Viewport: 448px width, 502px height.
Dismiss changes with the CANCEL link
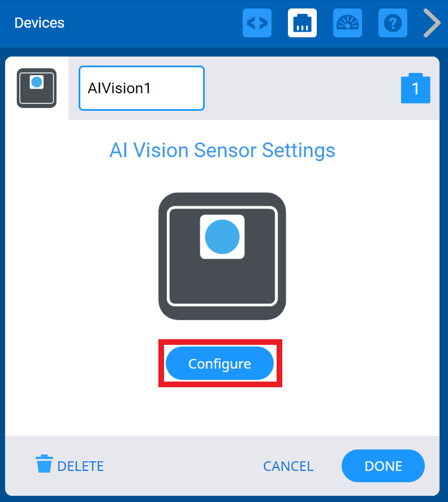point(288,466)
